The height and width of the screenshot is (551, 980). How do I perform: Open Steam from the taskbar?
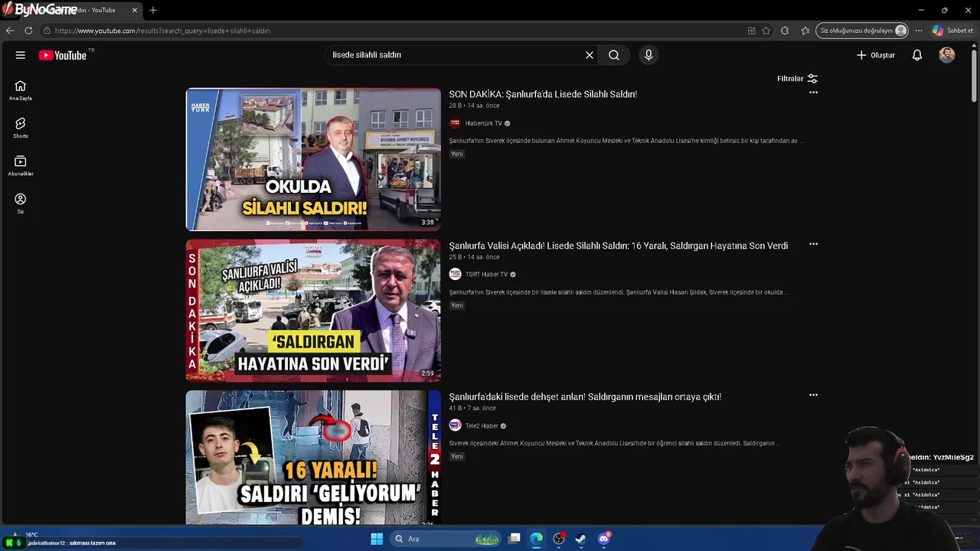coord(581,539)
